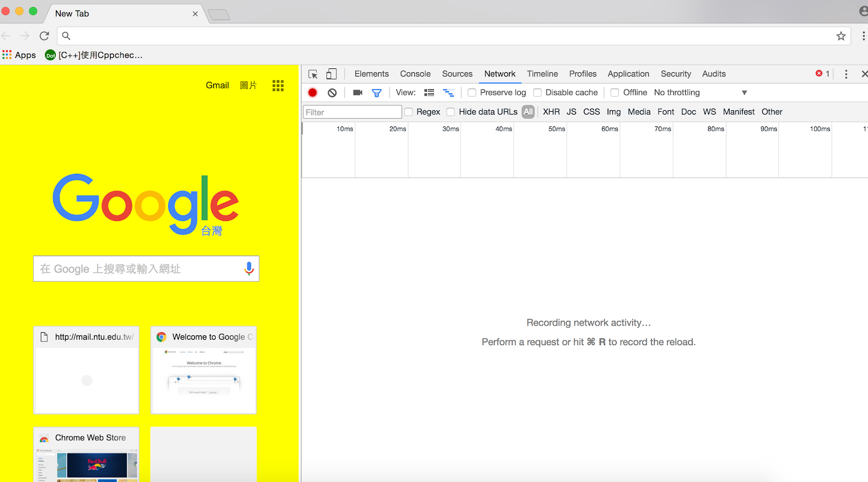Select the inspect element picker icon
The height and width of the screenshot is (482, 868).
coord(313,74)
